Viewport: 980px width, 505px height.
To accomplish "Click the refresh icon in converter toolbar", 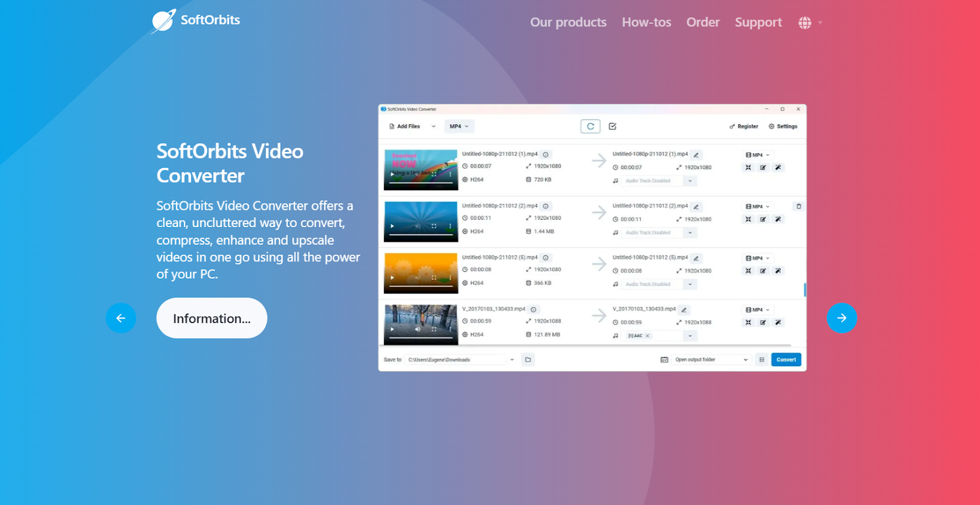I will pyautogui.click(x=590, y=127).
